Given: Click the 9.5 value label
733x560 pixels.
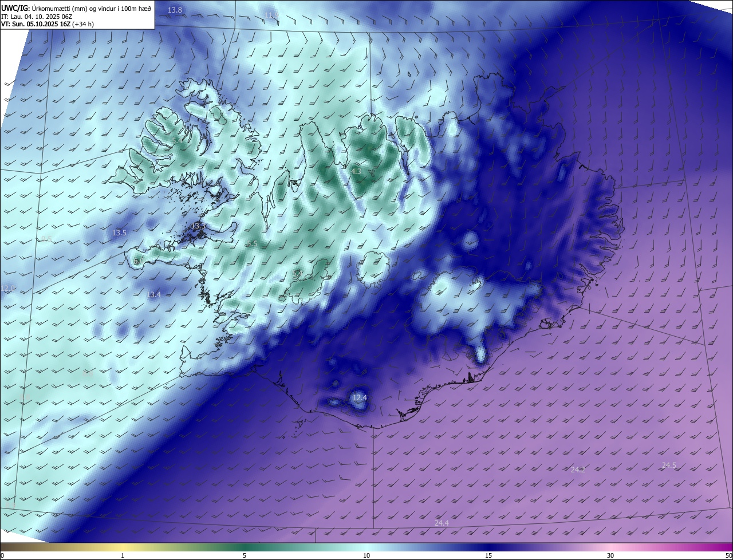Looking at the screenshot, I should (x=47, y=239).
